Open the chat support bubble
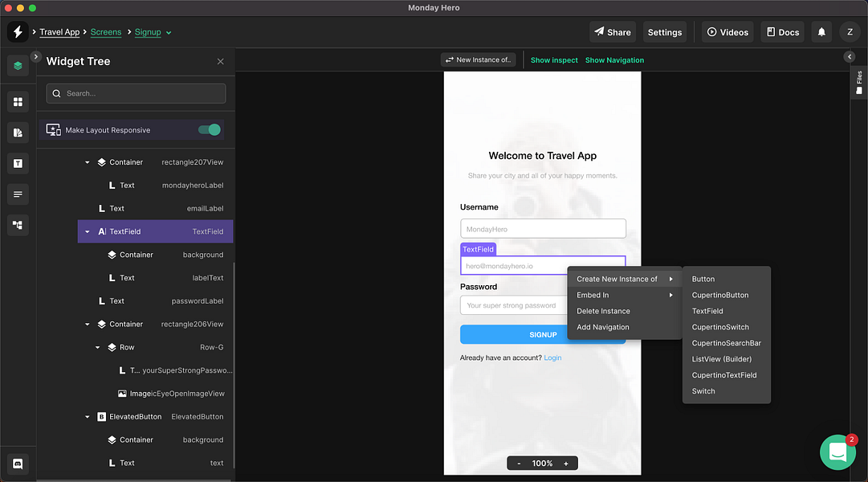 [x=837, y=452]
